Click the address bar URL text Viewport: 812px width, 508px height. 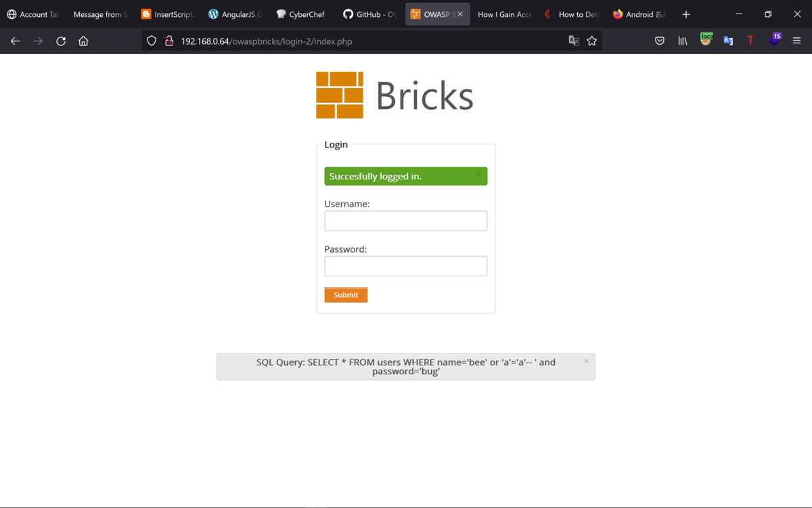tap(267, 41)
